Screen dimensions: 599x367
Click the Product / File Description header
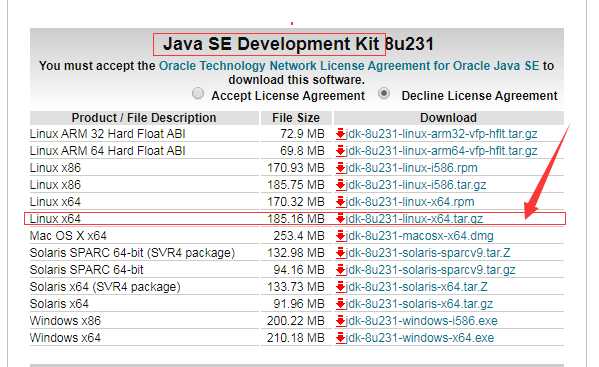(x=144, y=118)
